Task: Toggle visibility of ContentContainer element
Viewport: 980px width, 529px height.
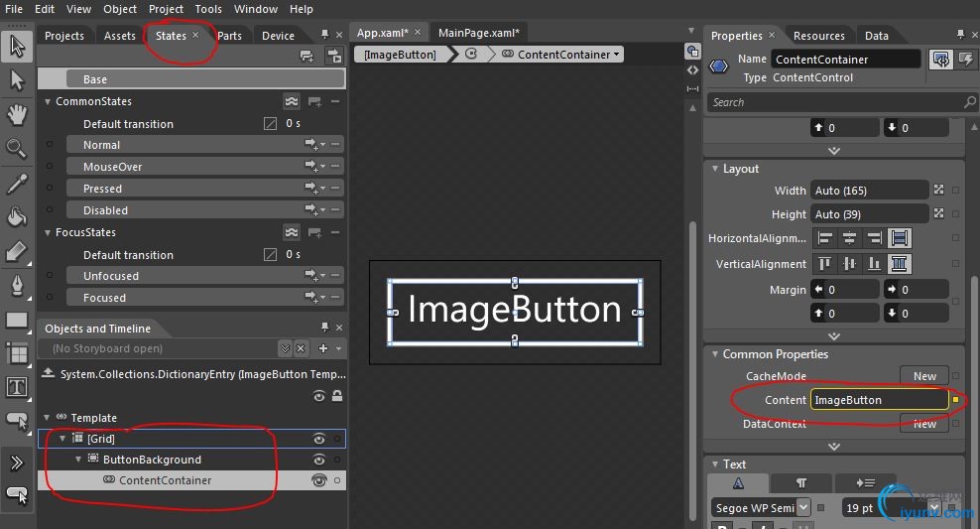Action: (x=318, y=480)
